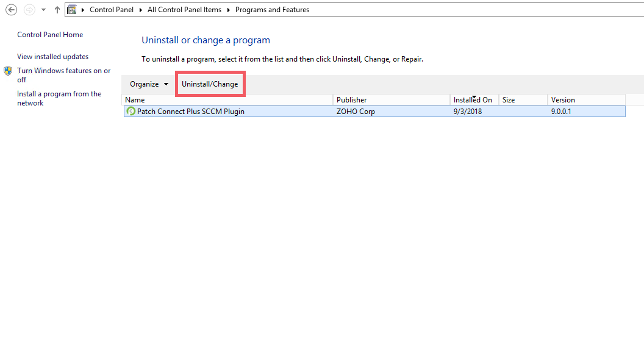Image resolution: width=644 pixels, height=350 pixels.
Task: Click the Patch Connect Plus green icon
Action: (x=131, y=112)
